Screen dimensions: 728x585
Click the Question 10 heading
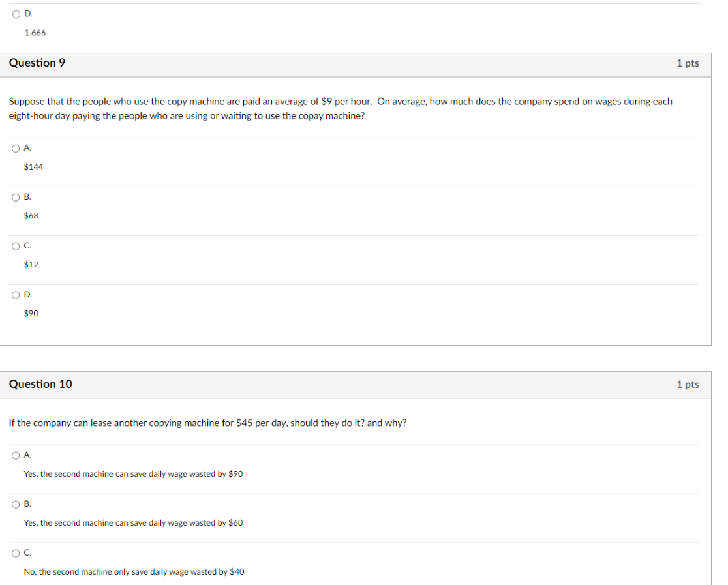coord(40,384)
